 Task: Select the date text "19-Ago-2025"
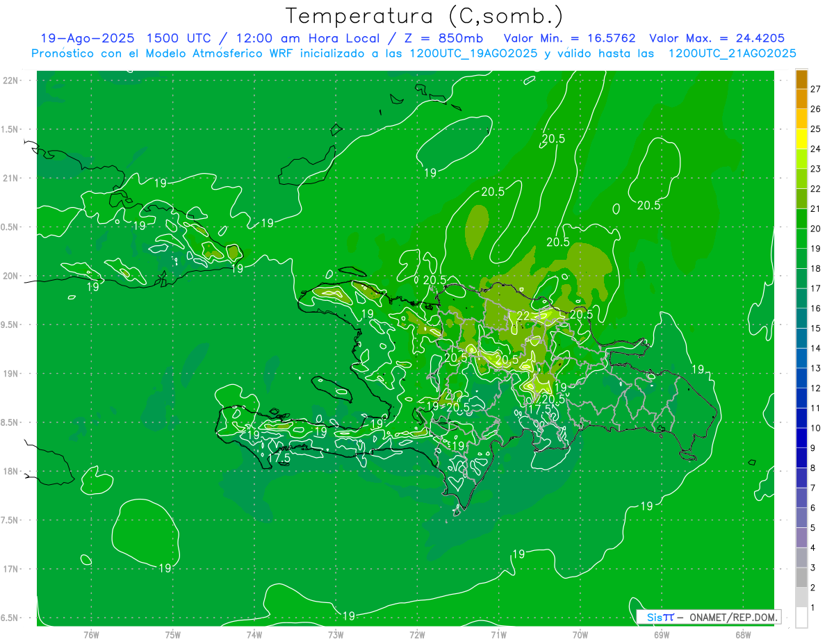pyautogui.click(x=88, y=38)
